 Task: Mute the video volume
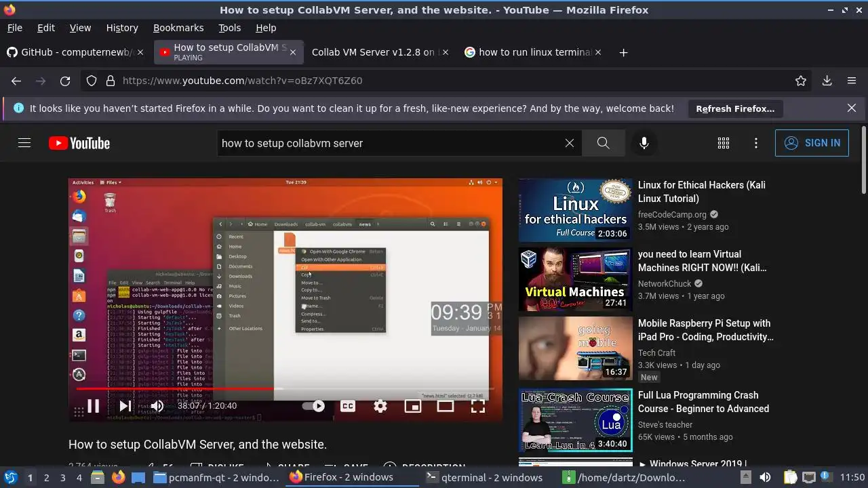[157, 406]
